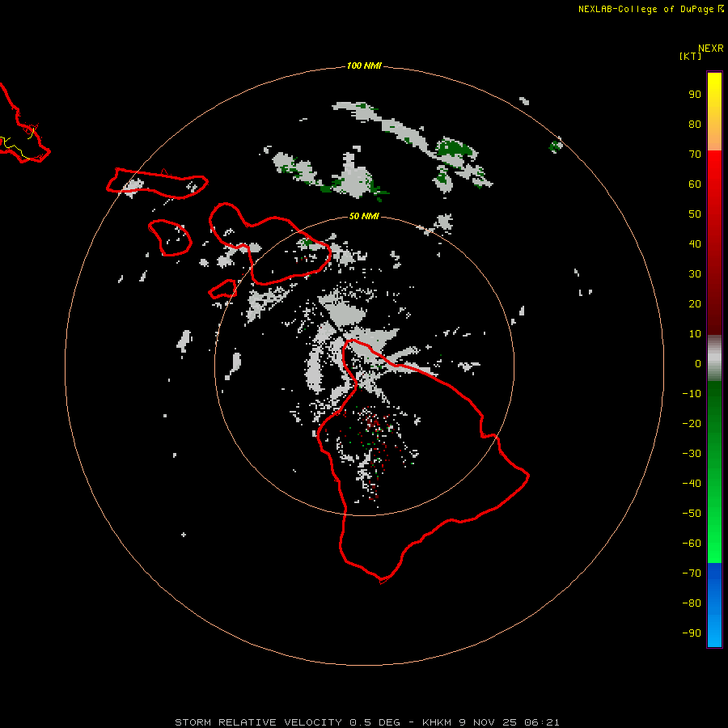Click the NEXR label above color scale
This screenshot has height=728, width=728.
[711, 49]
